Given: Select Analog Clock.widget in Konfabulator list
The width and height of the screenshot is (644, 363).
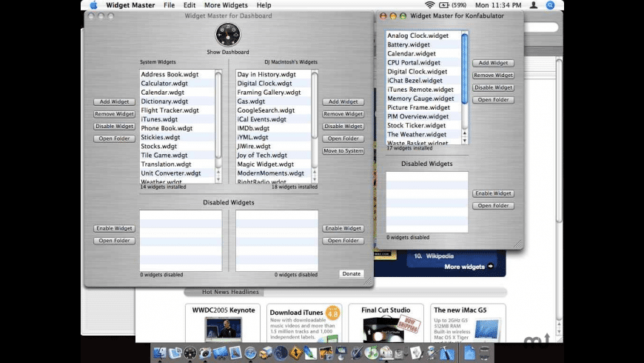Looking at the screenshot, I should pos(423,36).
